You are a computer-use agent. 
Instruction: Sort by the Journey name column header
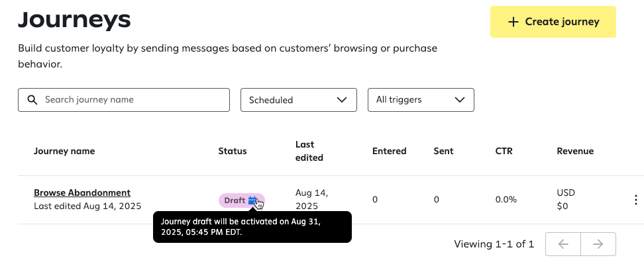coord(64,151)
